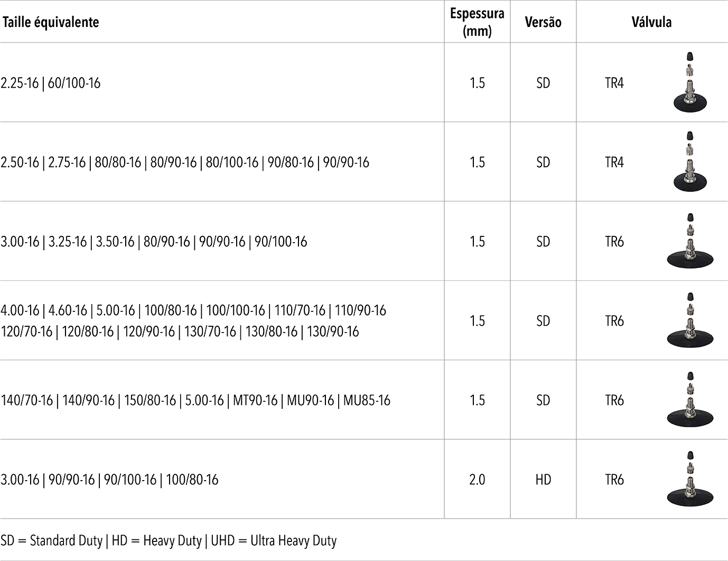Click the Espessura (mm) column header
The height and width of the screenshot is (561, 728).
coord(477,22)
